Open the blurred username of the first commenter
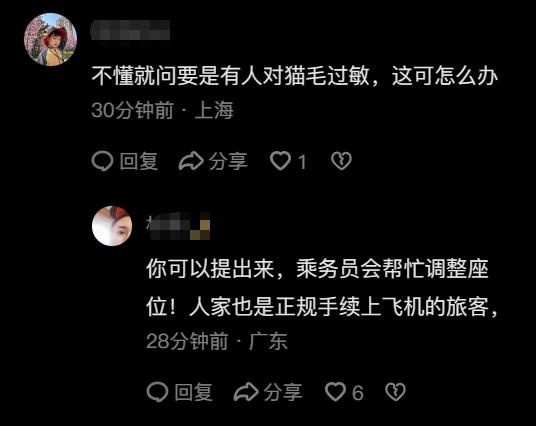 tap(130, 30)
